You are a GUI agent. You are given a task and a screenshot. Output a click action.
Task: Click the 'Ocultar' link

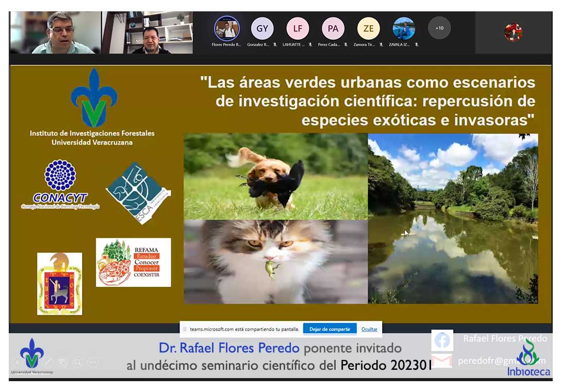point(369,329)
